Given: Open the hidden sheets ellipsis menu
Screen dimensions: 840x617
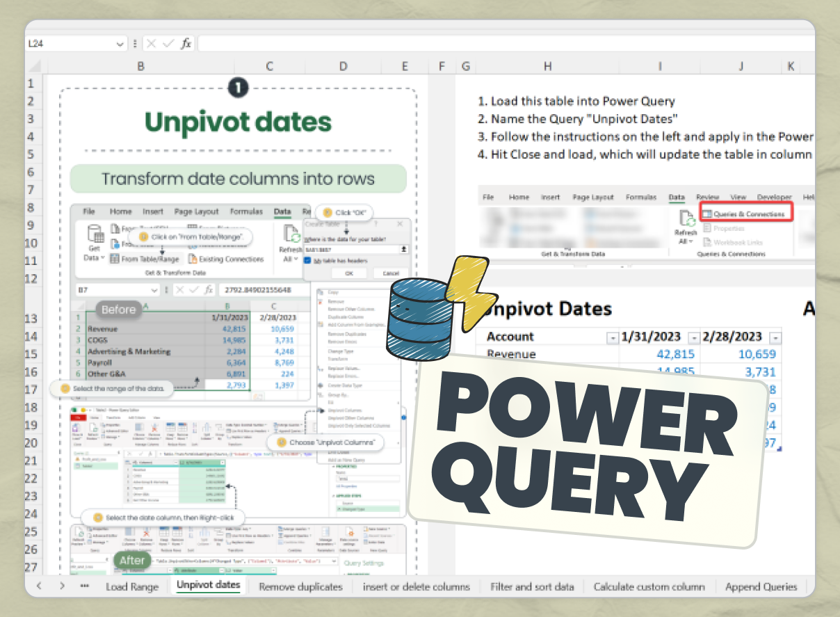Looking at the screenshot, I should coord(85,586).
